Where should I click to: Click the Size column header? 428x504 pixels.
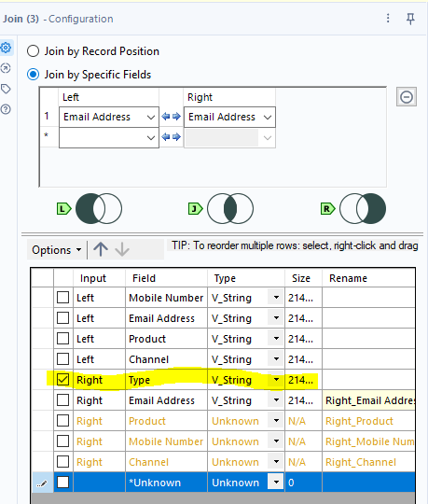click(x=303, y=278)
